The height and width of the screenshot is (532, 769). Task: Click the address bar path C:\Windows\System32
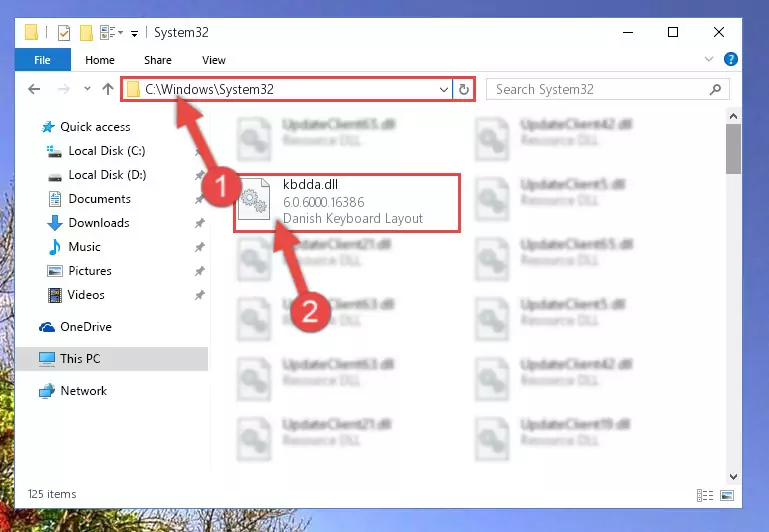point(209,89)
